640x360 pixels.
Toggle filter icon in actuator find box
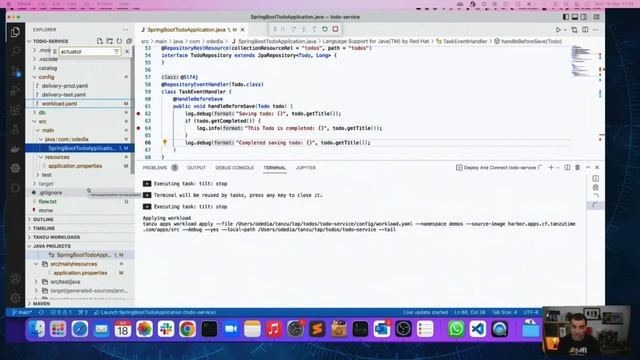tap(116, 51)
